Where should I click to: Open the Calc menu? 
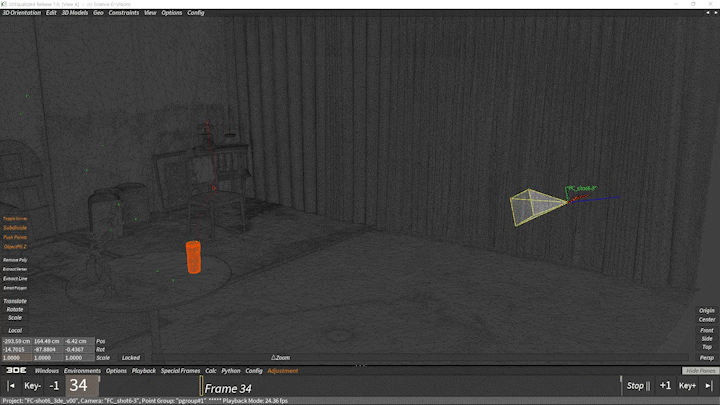tap(211, 371)
